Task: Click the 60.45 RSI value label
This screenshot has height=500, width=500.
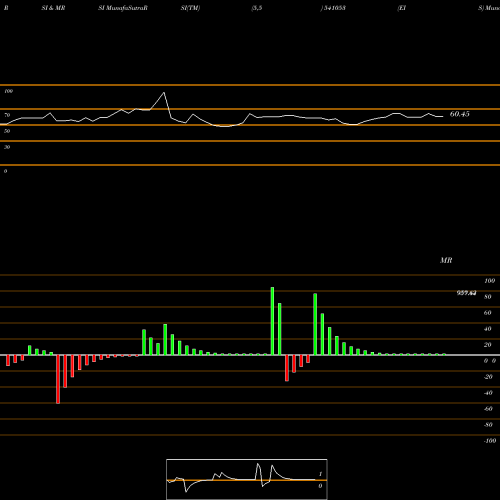Action: pyautogui.click(x=460, y=114)
